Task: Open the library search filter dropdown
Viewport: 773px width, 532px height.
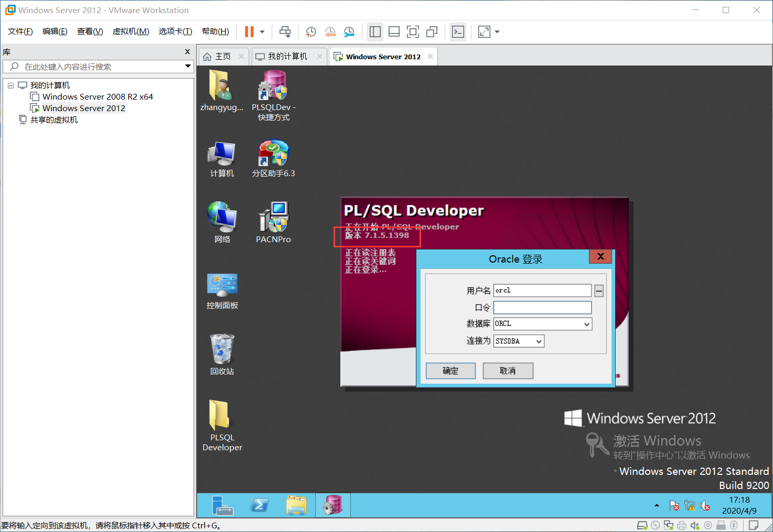Action: (x=188, y=67)
